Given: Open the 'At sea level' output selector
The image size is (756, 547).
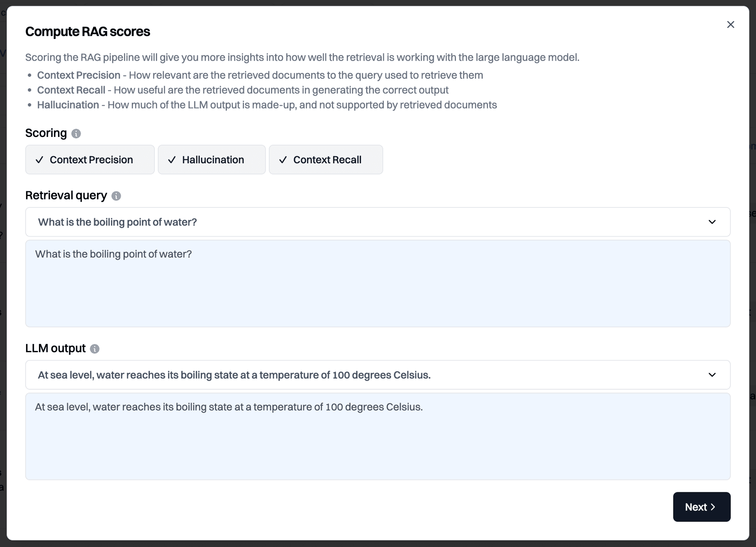Looking at the screenshot, I should tap(378, 375).
